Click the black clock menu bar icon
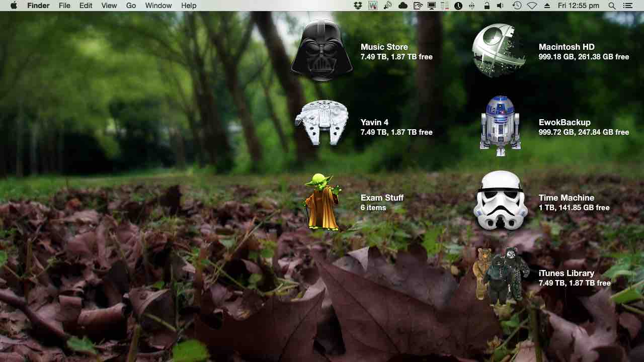 tap(458, 6)
